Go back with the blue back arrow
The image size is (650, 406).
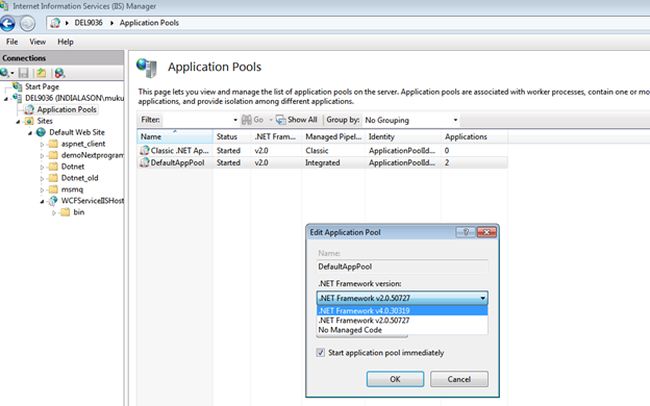click(7, 23)
